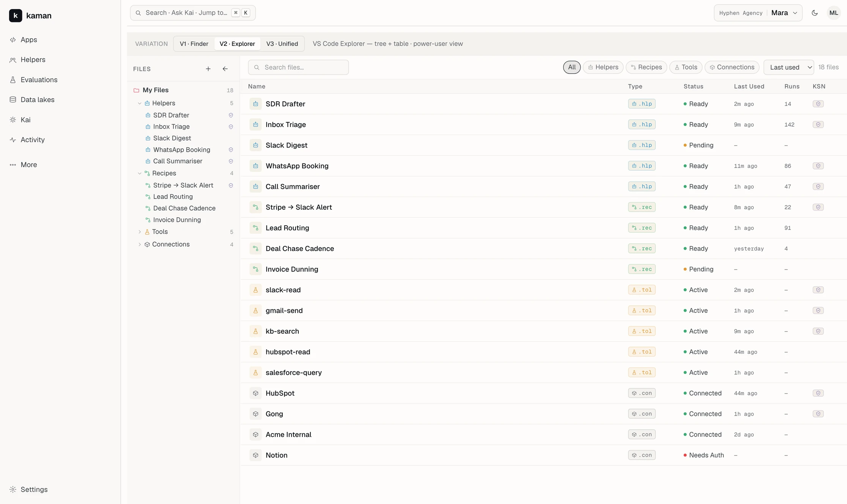
Task: Open the Hyphen Agency Mara workspace switcher
Action: point(758,13)
